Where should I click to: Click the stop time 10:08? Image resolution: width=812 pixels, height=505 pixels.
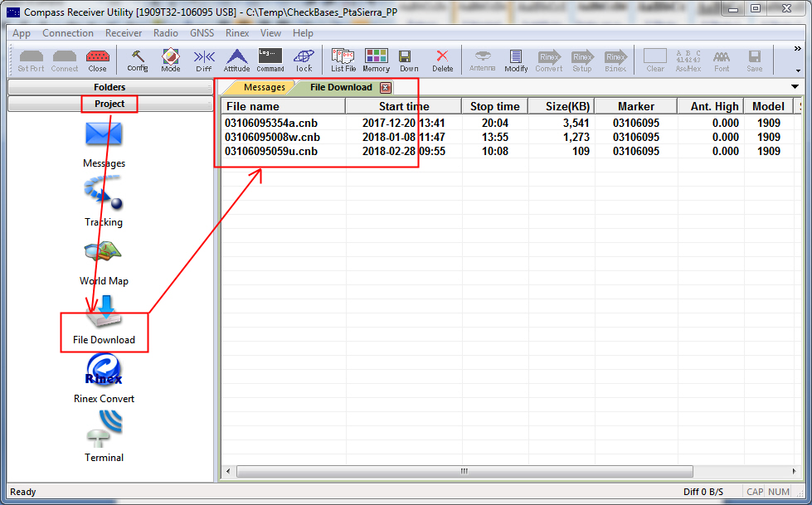(495, 151)
